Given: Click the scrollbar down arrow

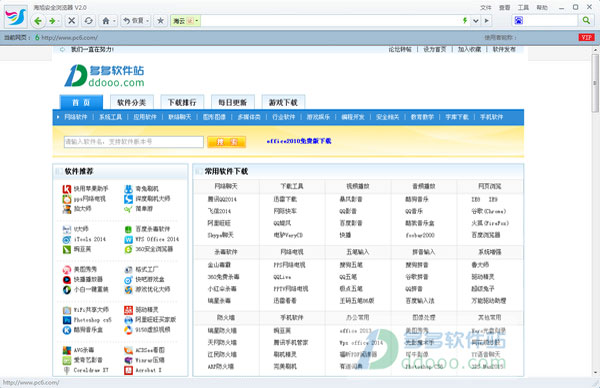Looking at the screenshot, I should (x=595, y=372).
